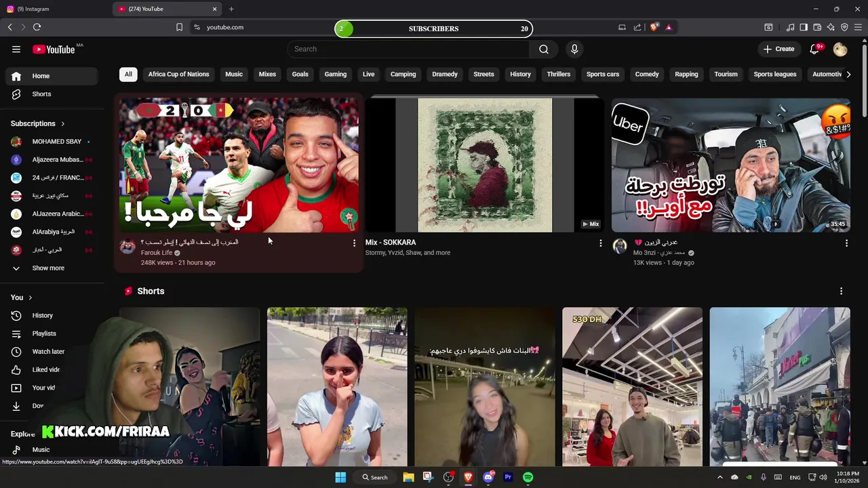Reload the page
Screen dimensions: 868x488
pyautogui.click(x=37, y=27)
